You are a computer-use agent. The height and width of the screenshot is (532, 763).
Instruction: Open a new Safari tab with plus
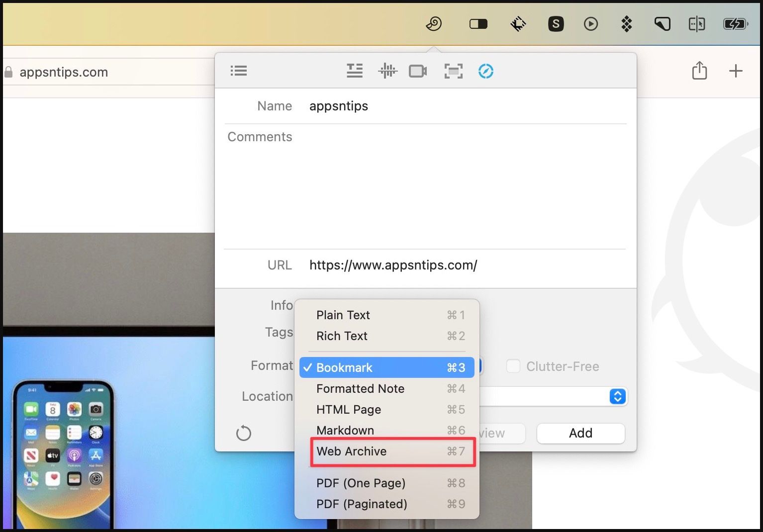(x=736, y=71)
